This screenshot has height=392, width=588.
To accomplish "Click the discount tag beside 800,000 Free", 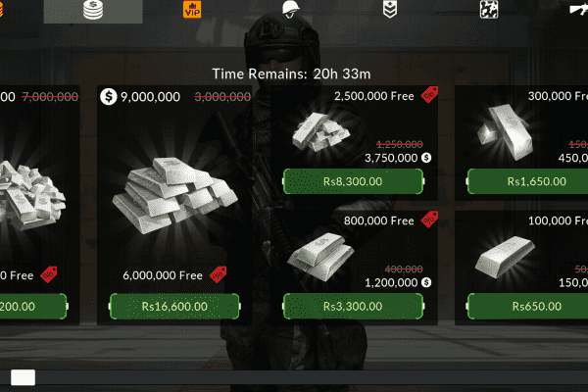I will click(x=429, y=220).
